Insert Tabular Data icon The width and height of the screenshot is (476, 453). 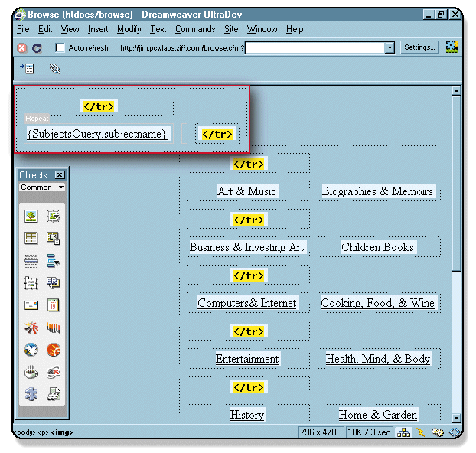(x=54, y=238)
